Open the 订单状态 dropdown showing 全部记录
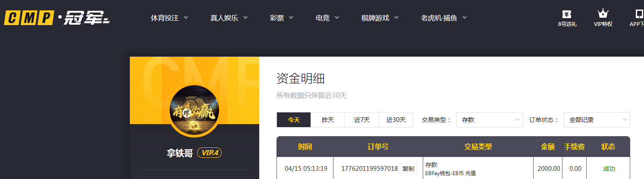The width and height of the screenshot is (644, 179). pos(597,120)
